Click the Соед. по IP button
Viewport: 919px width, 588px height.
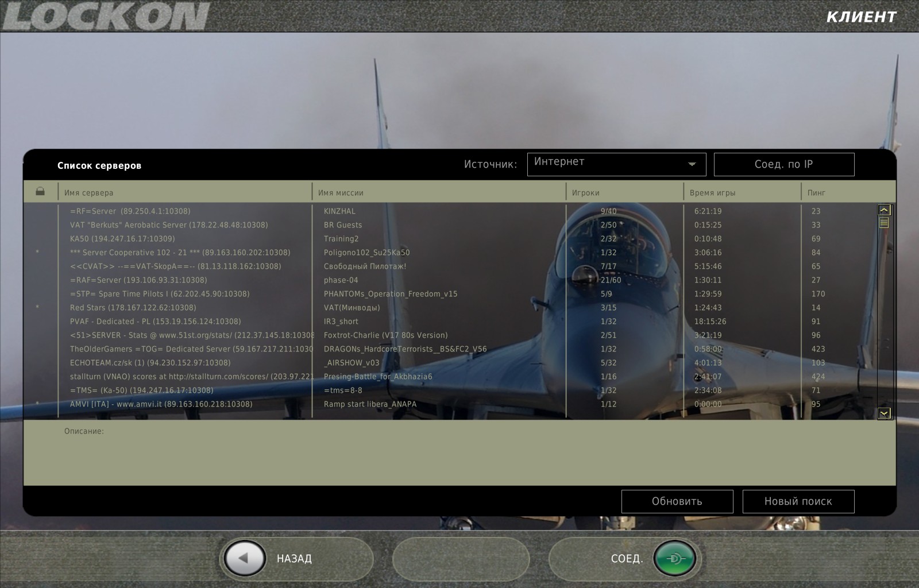[783, 164]
